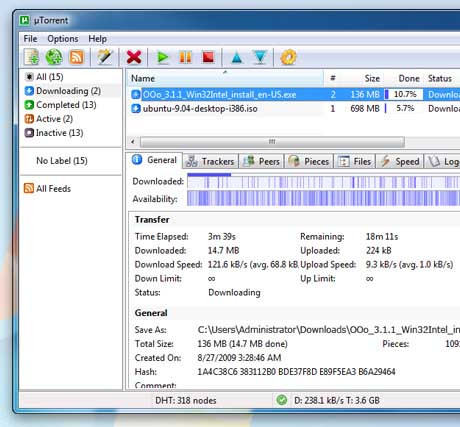The width and height of the screenshot is (460, 427).
Task: Sort by the Status column header
Action: pos(442,79)
